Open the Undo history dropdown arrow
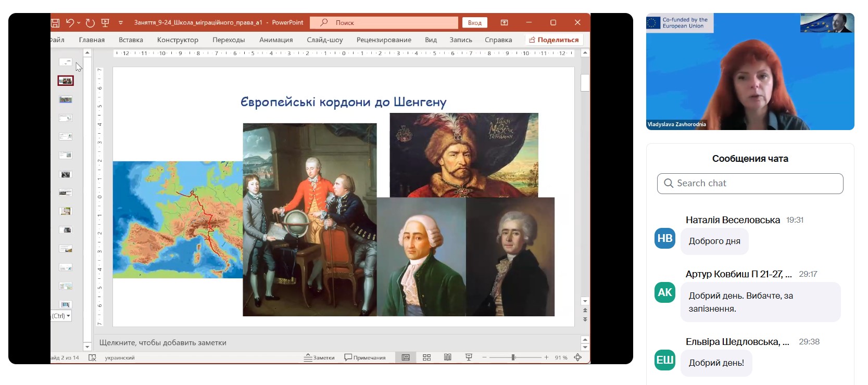868x385 pixels. coord(79,22)
